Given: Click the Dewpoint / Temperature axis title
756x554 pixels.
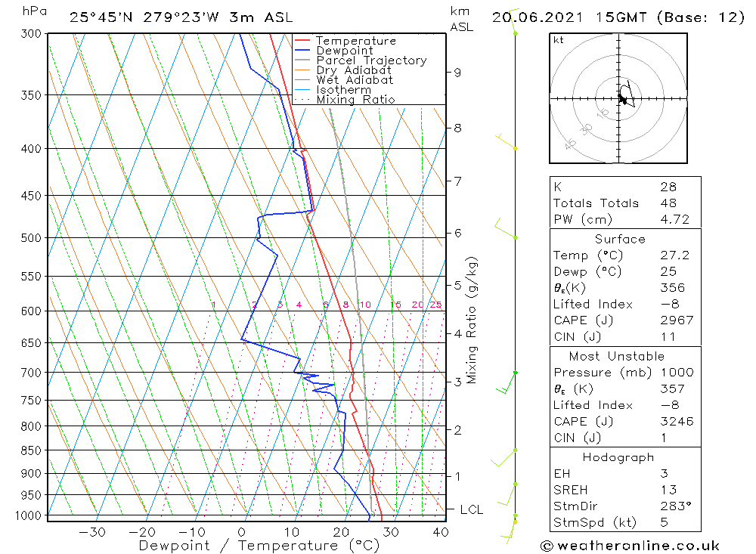Looking at the screenshot, I should point(259,546).
